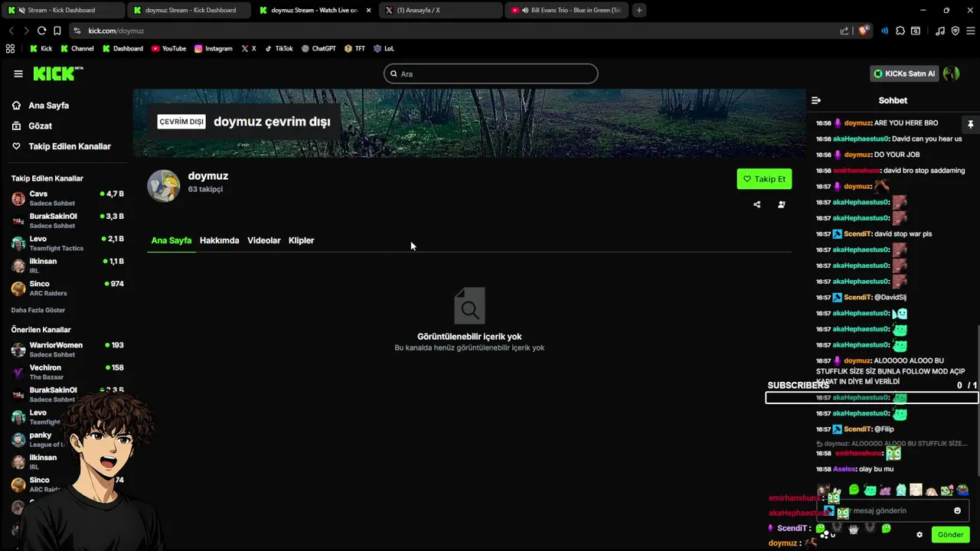Open Brave Shields lion icon
The height and width of the screenshot is (551, 980).
pos(864,31)
